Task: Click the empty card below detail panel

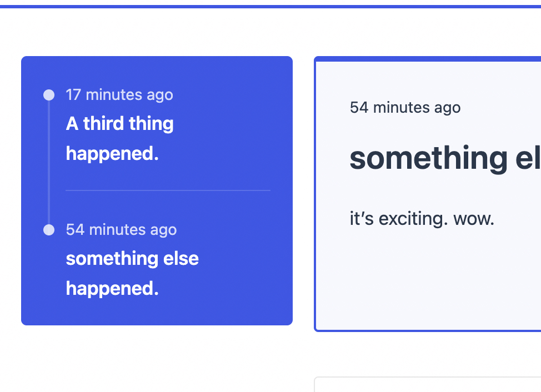Action: click(x=428, y=385)
